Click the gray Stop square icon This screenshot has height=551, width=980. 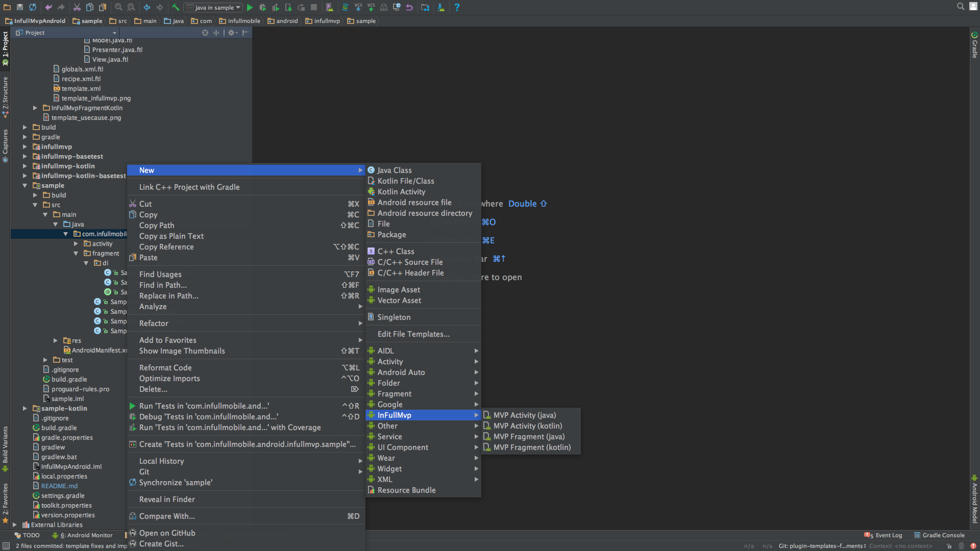click(314, 7)
